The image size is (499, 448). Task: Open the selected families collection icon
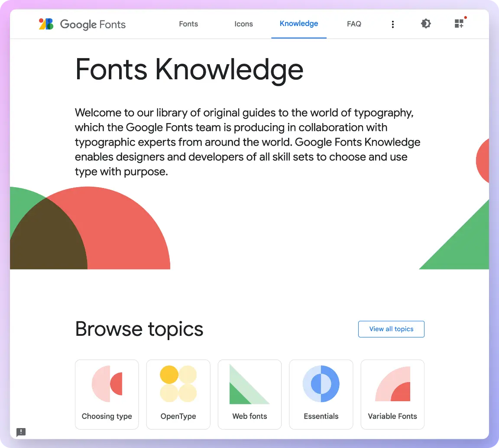click(x=459, y=24)
